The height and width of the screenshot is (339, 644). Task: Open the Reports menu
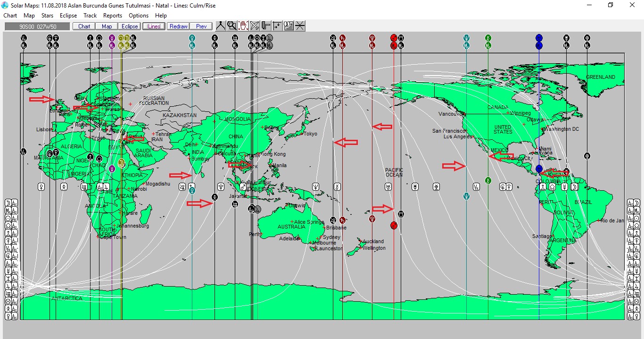[113, 16]
